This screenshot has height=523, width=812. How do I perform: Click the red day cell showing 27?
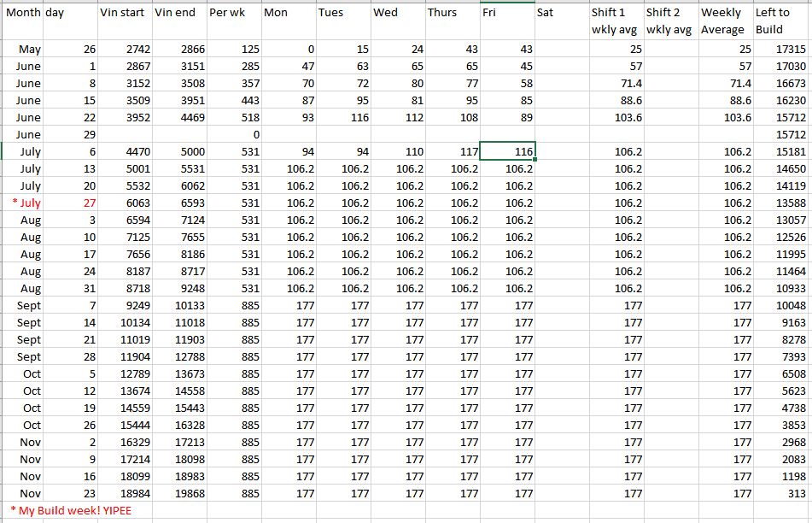tap(70, 203)
